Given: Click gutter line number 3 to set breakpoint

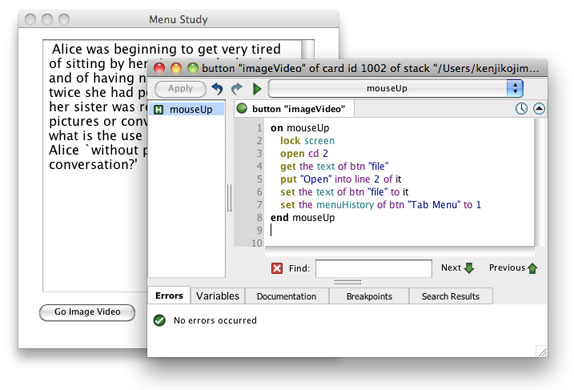Looking at the screenshot, I should click(259, 153).
